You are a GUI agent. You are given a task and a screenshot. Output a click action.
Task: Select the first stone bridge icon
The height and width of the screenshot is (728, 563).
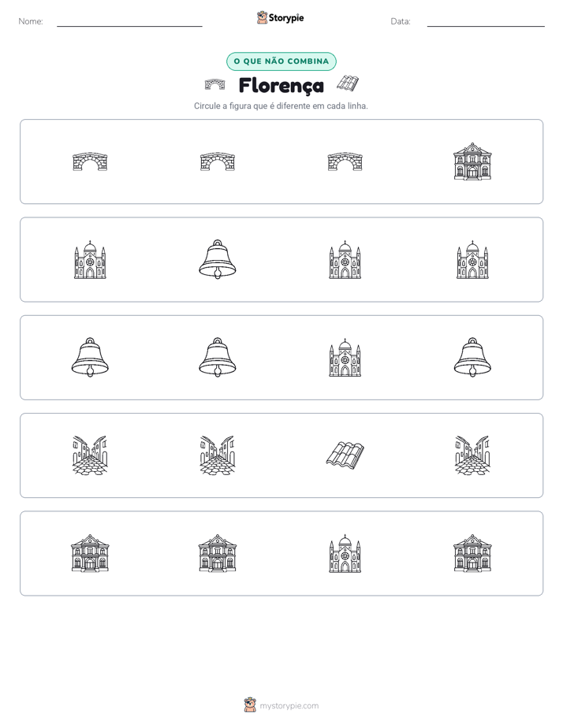point(90,162)
